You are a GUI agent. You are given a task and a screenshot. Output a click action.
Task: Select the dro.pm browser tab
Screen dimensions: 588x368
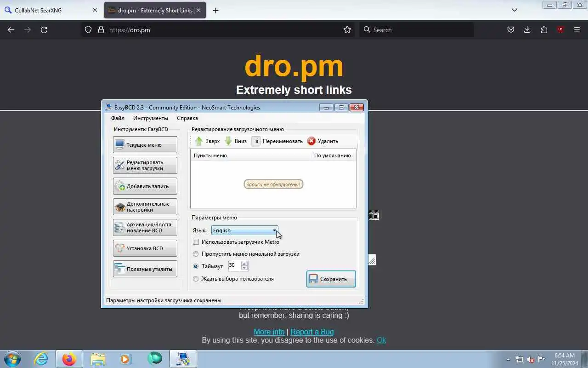point(155,10)
